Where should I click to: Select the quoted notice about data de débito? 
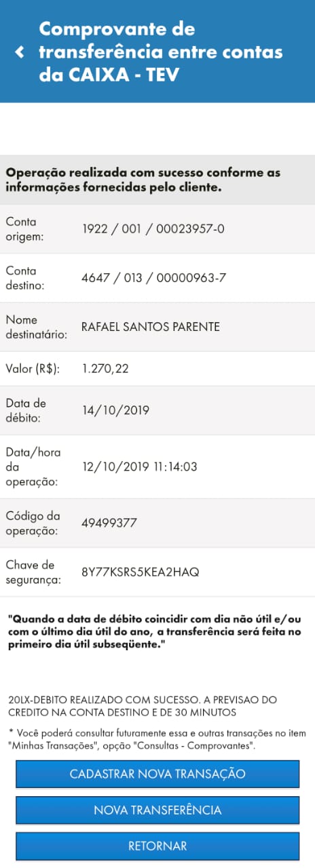click(x=155, y=631)
